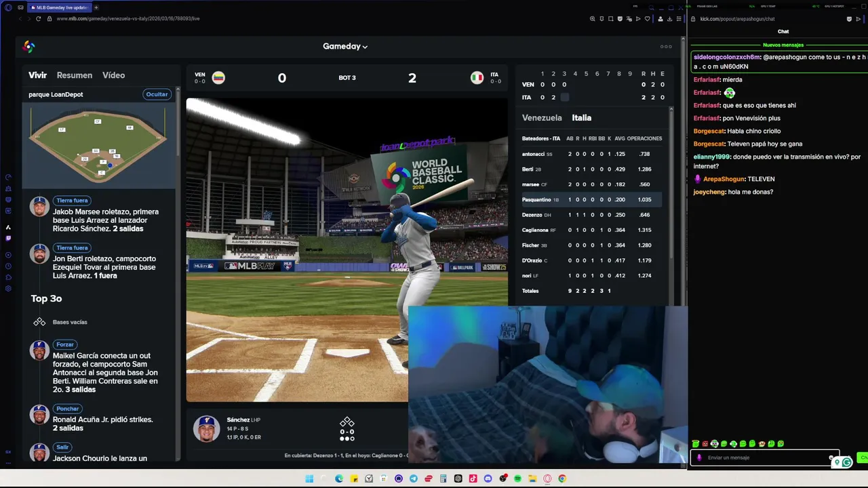This screenshot has width=868, height=488.
Task: Click the heart bookmark toolbar icon
Action: 647,19
